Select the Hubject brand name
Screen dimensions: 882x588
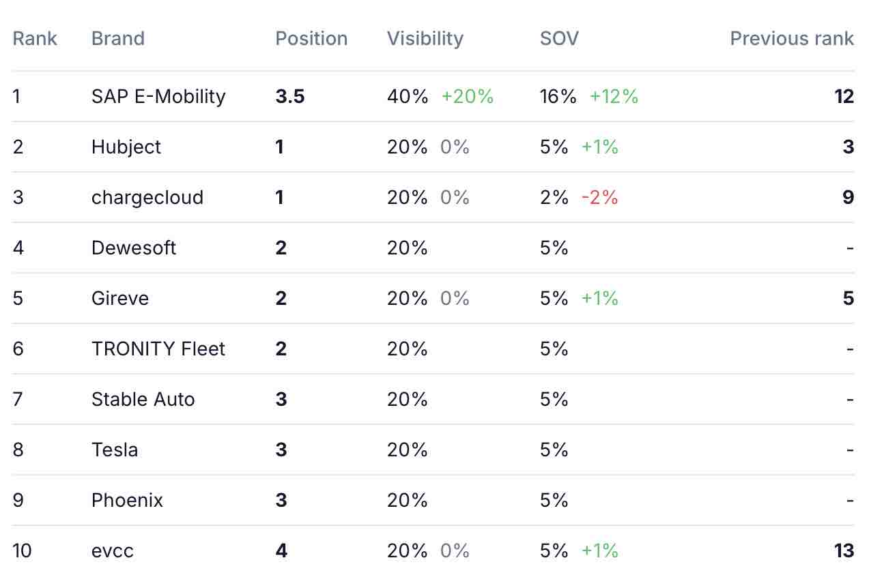coord(126,147)
